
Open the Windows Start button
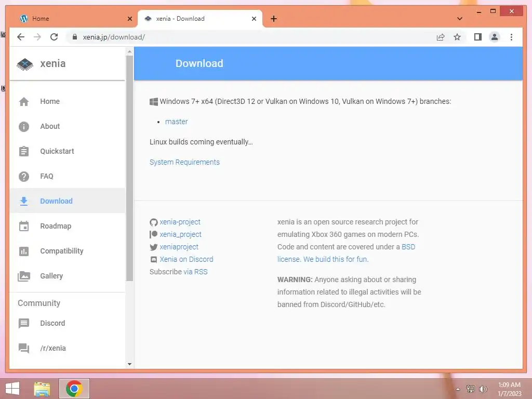click(12, 389)
